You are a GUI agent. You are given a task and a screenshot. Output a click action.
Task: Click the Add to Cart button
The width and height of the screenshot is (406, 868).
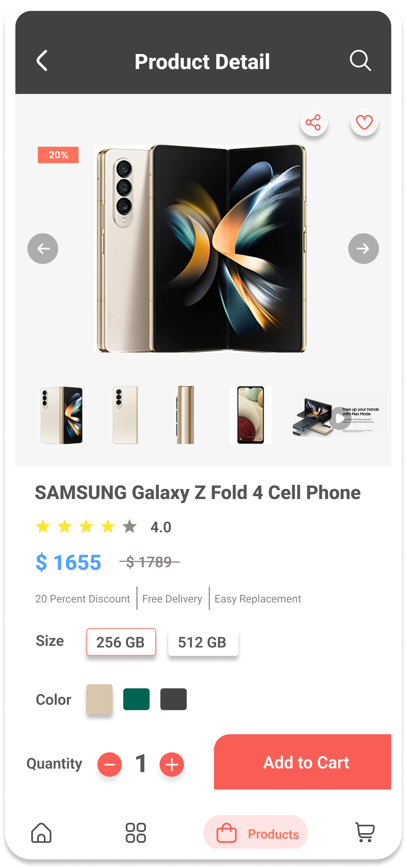pos(303,762)
